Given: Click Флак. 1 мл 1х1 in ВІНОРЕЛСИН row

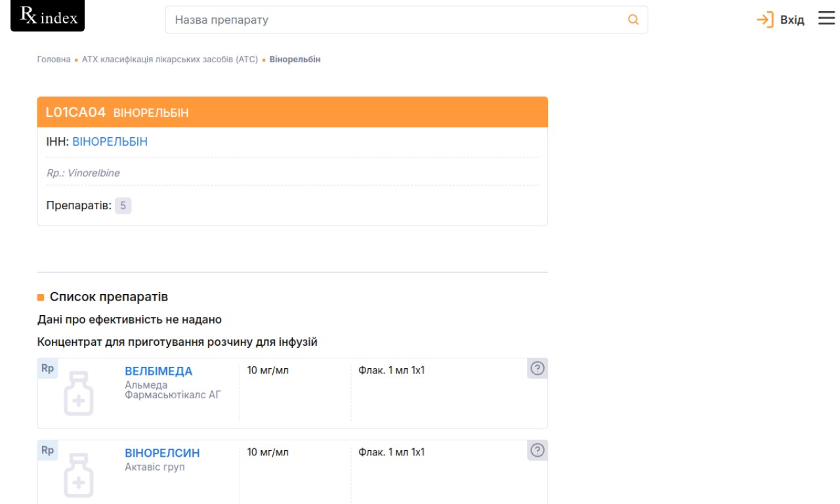Looking at the screenshot, I should tap(392, 452).
